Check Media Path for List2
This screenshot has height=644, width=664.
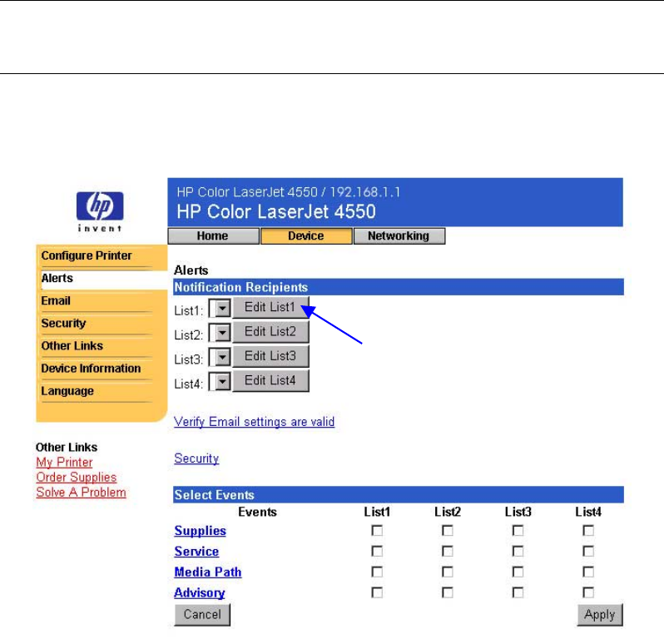(447, 572)
